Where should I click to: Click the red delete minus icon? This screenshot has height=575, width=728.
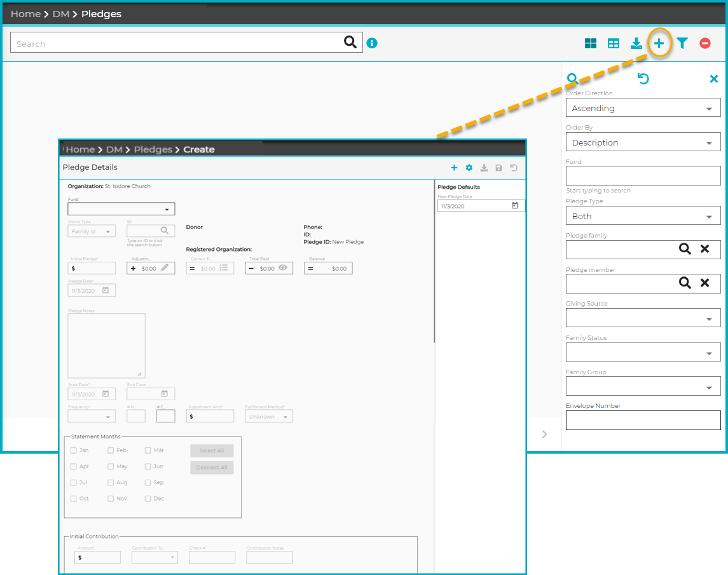[704, 44]
